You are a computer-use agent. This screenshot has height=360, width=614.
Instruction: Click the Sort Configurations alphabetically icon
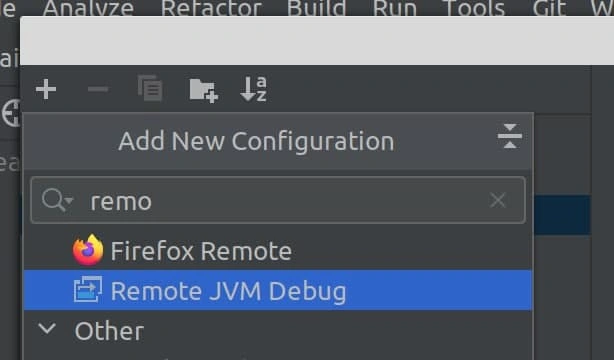(x=254, y=89)
